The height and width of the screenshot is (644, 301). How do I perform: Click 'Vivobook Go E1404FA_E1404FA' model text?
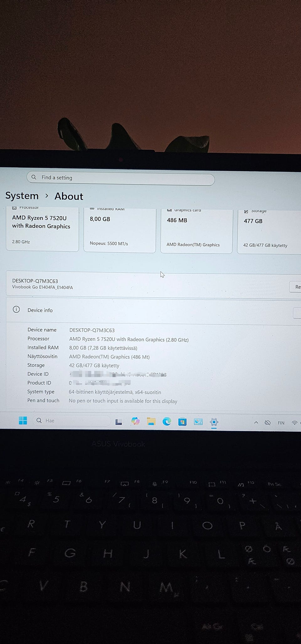point(42,287)
